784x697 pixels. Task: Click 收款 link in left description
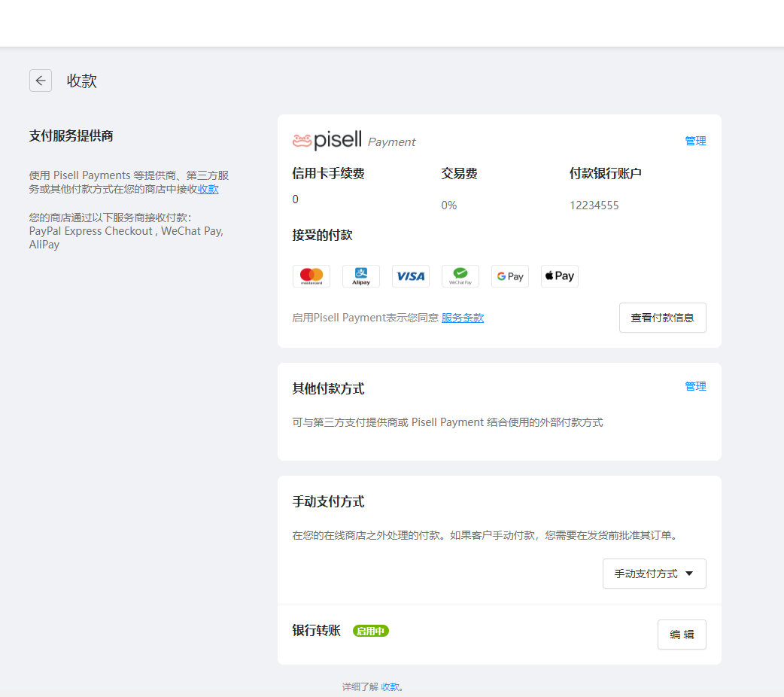(x=208, y=189)
